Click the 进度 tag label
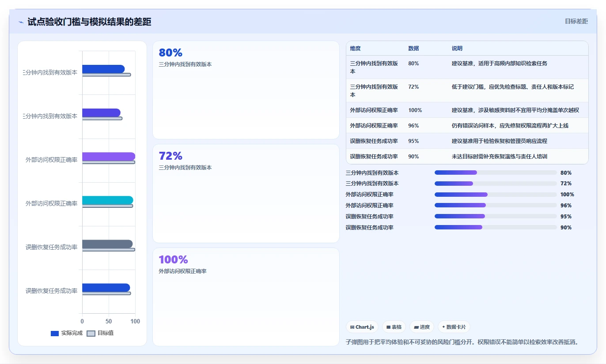The image size is (606, 364). (425, 327)
